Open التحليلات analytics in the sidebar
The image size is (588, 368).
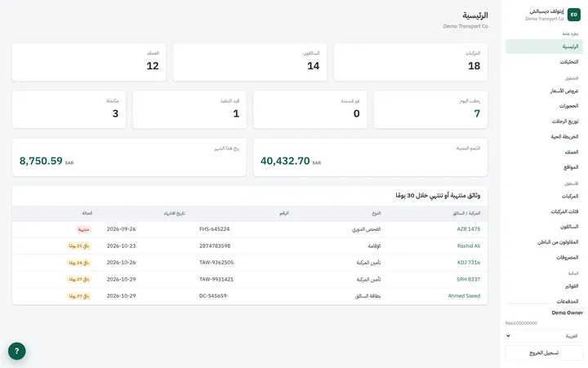[544, 62]
